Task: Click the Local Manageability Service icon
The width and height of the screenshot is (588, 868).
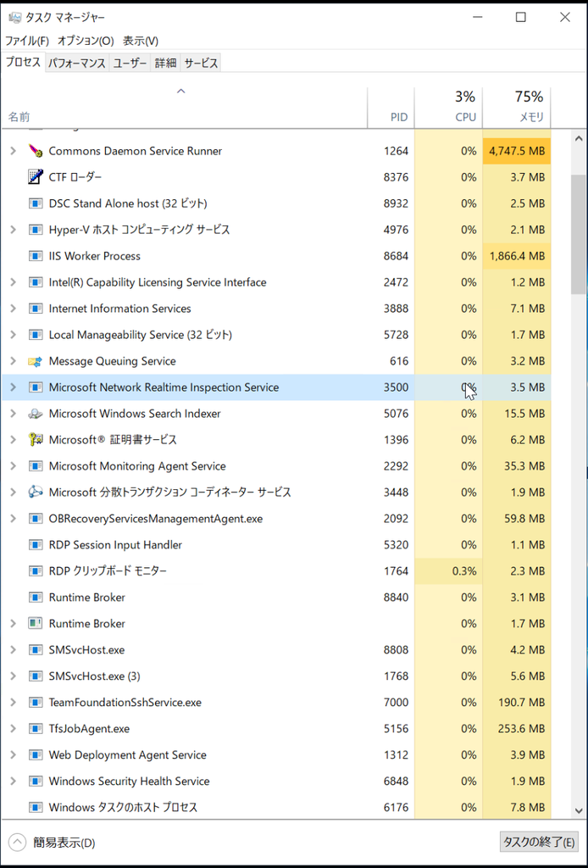Action: click(x=36, y=335)
